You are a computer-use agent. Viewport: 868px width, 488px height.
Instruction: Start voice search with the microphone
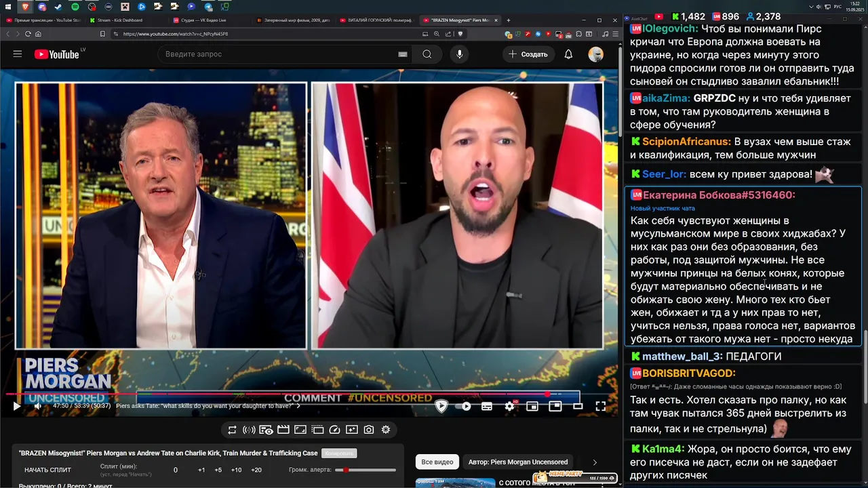(460, 54)
